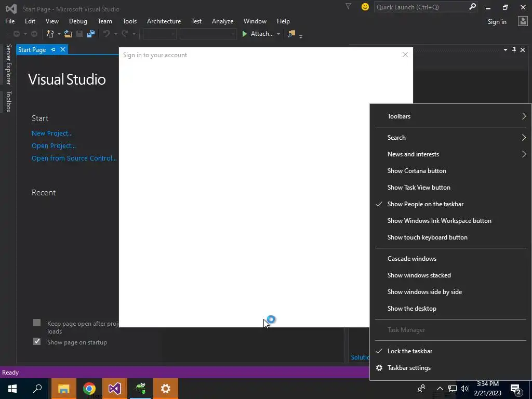Screen dimensions: 532x399
Task: Click Open from Source Control... link
Action: coord(74,158)
